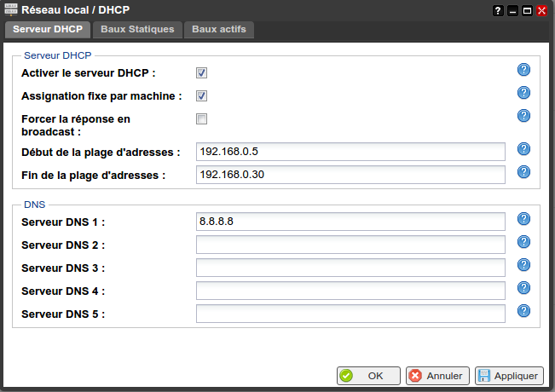Screen dimensions: 555x392
Task: Click the Serveur DNS 1 field
Action: (350, 222)
